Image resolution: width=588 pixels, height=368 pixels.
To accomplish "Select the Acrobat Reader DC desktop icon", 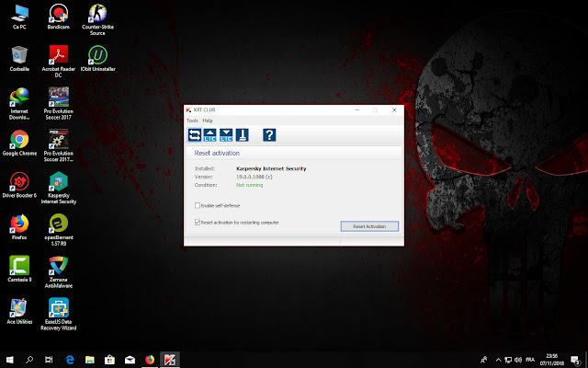I will tap(59, 62).
